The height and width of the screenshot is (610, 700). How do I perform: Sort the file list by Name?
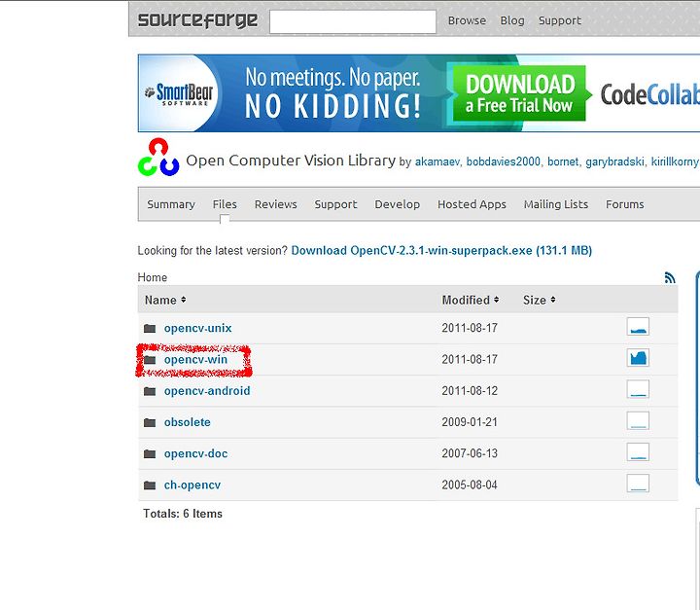[x=164, y=300]
